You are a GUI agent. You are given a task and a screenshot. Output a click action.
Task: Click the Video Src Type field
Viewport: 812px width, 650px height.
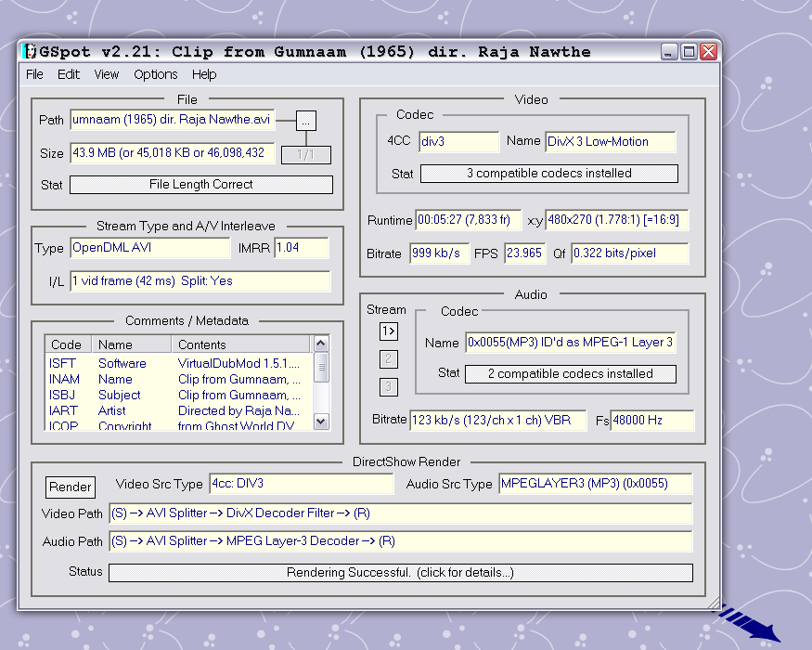pyautogui.click(x=302, y=484)
